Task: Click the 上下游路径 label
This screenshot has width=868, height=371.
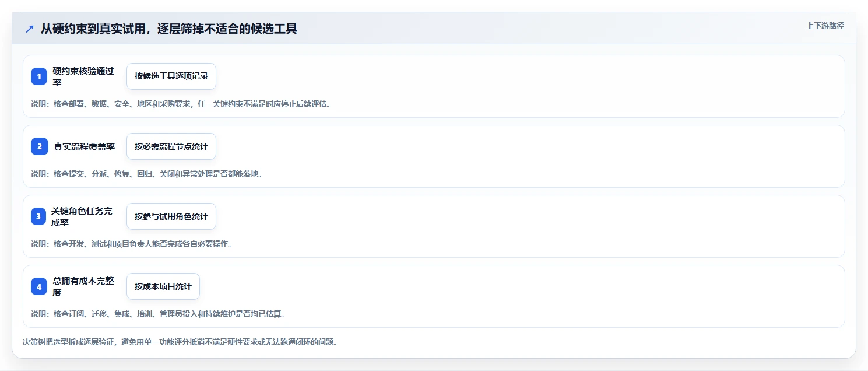Action: 825,26
